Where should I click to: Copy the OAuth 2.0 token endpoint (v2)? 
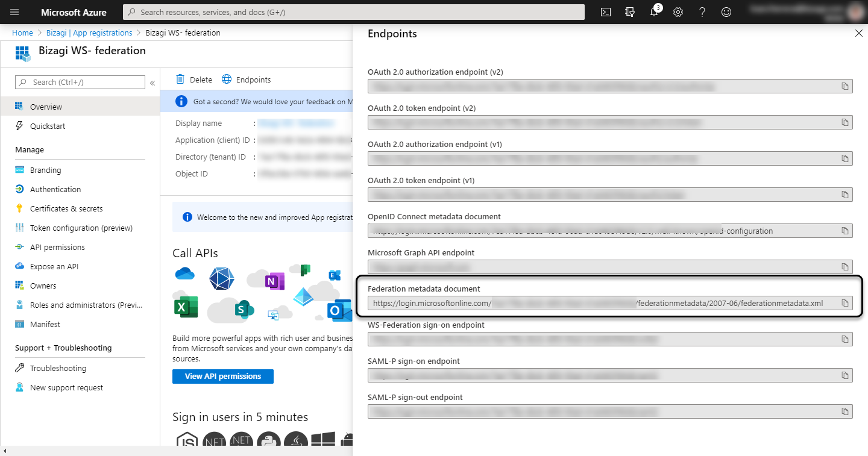click(845, 122)
